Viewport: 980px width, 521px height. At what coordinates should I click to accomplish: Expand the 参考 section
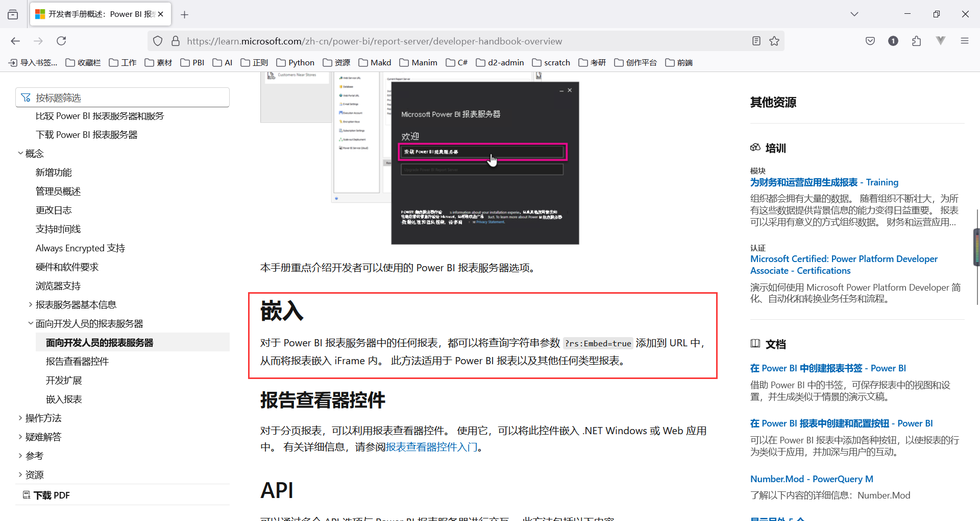tap(20, 456)
